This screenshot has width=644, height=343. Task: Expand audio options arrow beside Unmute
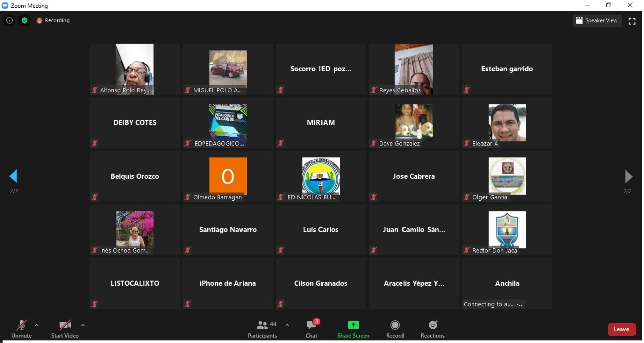(x=37, y=325)
